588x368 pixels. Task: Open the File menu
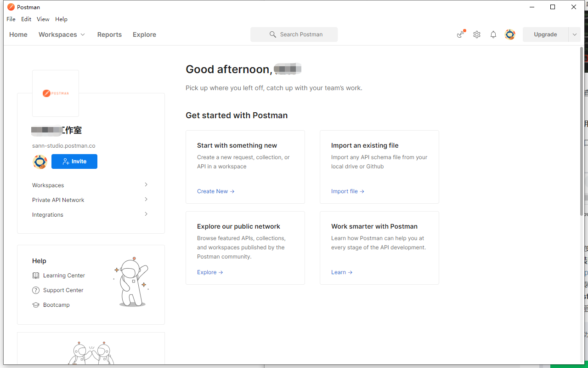pos(11,19)
